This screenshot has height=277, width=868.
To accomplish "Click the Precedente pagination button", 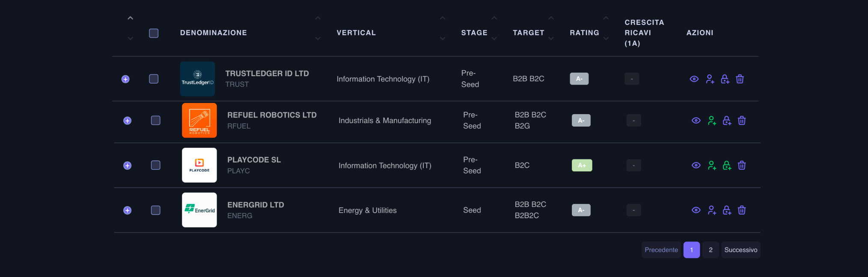I will click(661, 250).
